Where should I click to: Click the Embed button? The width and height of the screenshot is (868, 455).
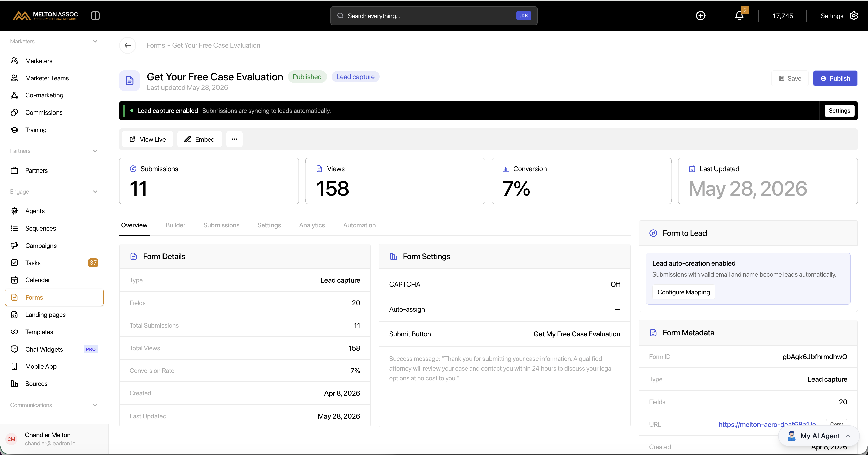tap(199, 139)
